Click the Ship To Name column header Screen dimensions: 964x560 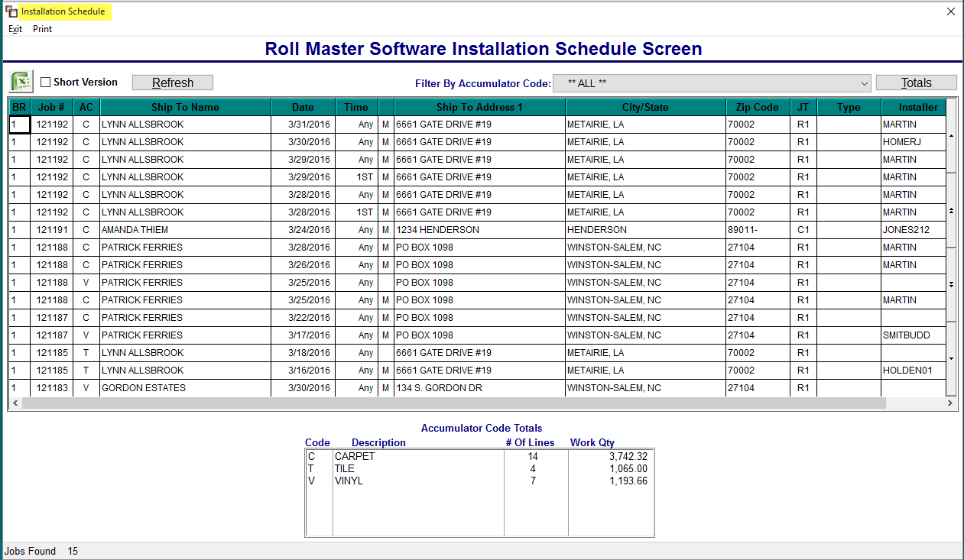pos(185,107)
